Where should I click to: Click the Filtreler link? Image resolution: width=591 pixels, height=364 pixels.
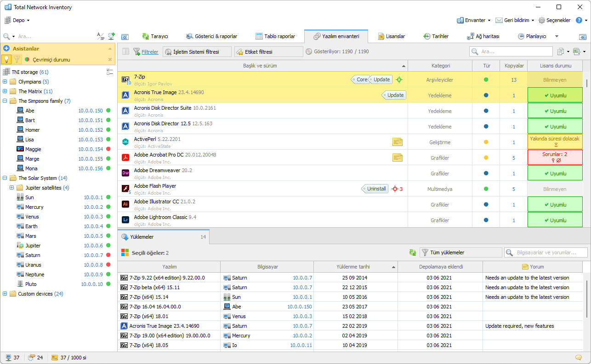tap(149, 52)
